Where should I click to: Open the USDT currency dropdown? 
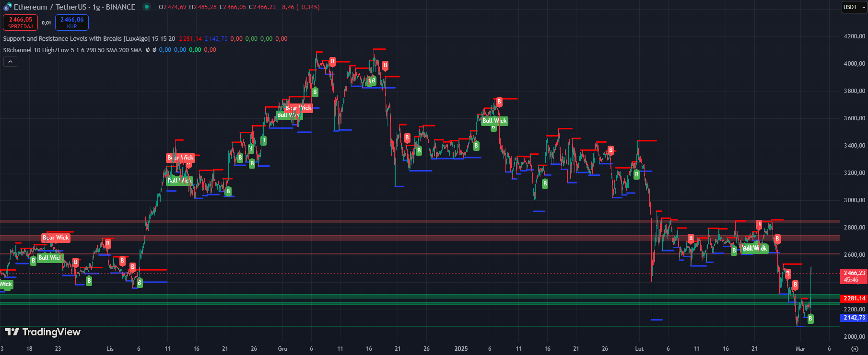854,7
